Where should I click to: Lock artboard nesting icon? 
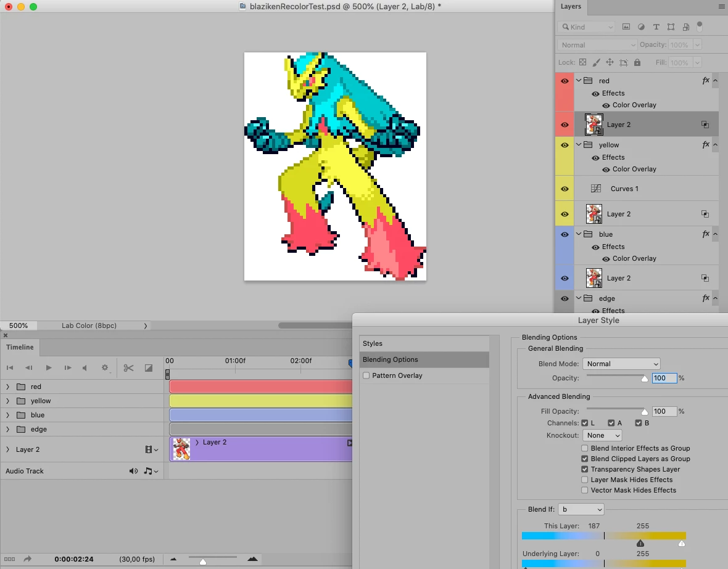(x=624, y=62)
